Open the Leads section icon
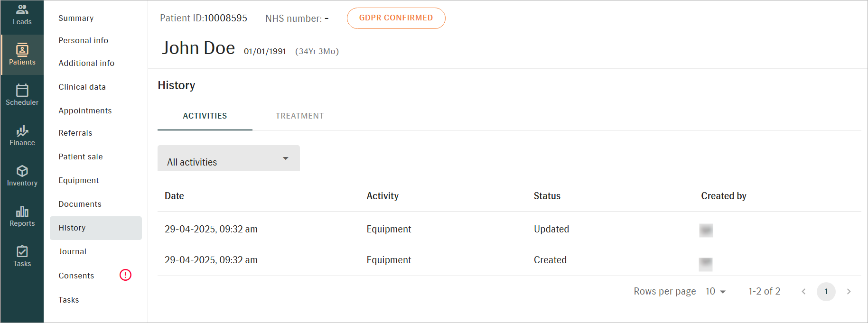 coord(22,9)
